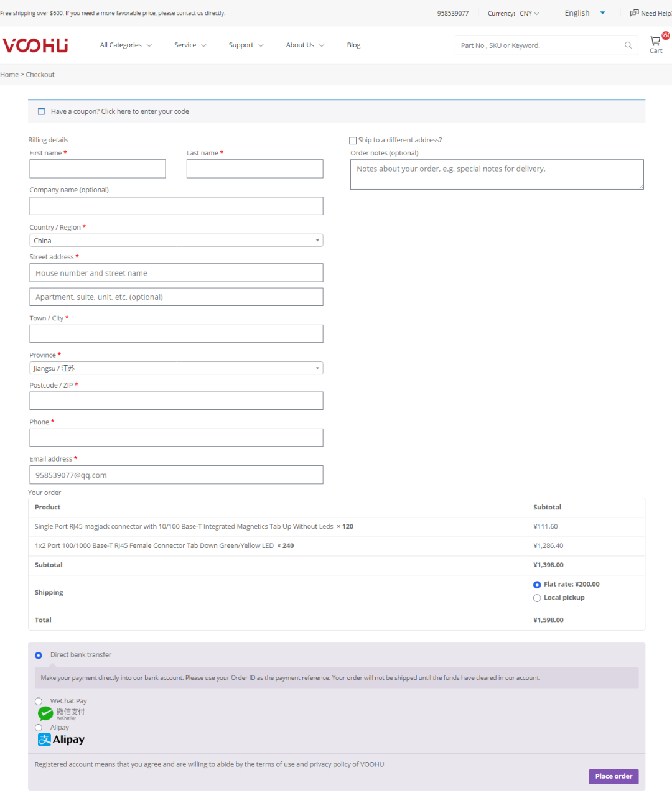Focus the Apartment, suite, unit field
The width and height of the screenshot is (672, 803).
point(176,297)
